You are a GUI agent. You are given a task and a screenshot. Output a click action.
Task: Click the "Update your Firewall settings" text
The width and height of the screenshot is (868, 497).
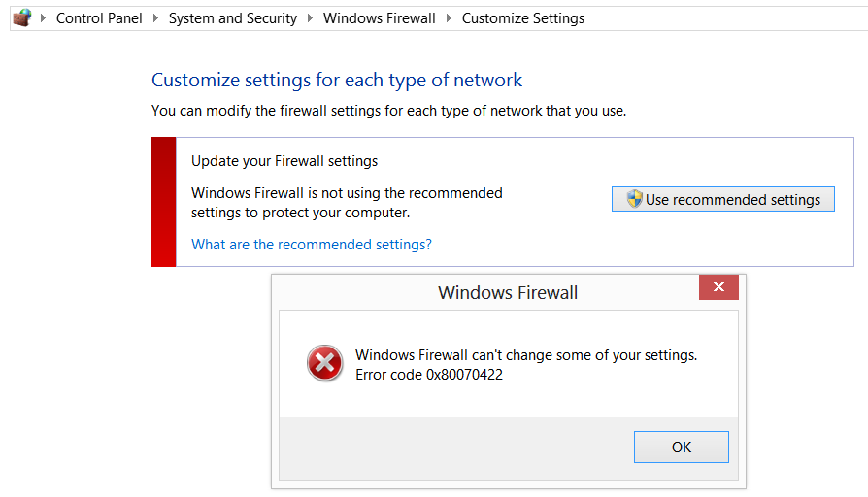pos(284,161)
